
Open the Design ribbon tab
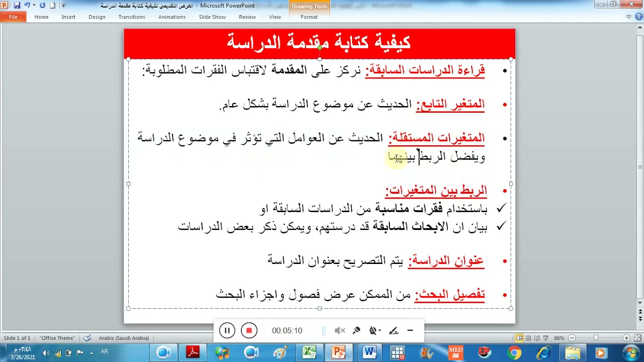click(x=97, y=17)
